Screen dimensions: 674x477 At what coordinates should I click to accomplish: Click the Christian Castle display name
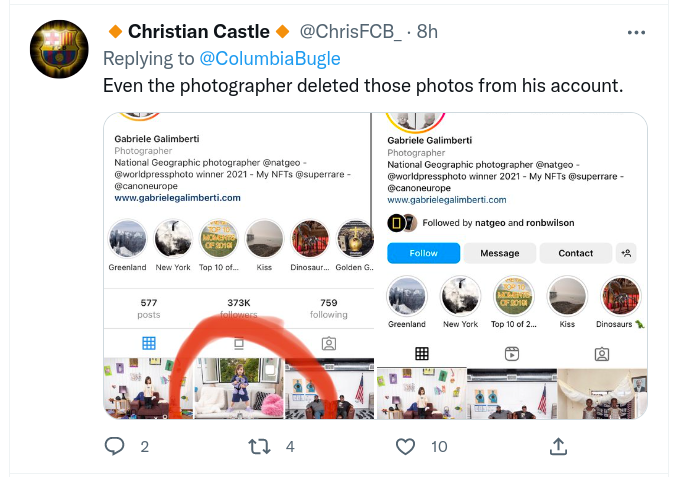(x=199, y=32)
